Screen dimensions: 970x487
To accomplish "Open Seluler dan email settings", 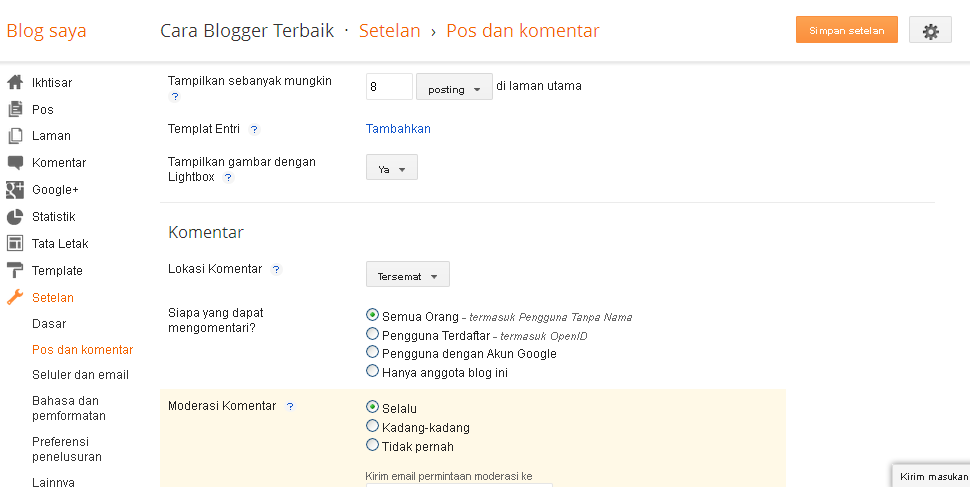I will (x=80, y=375).
